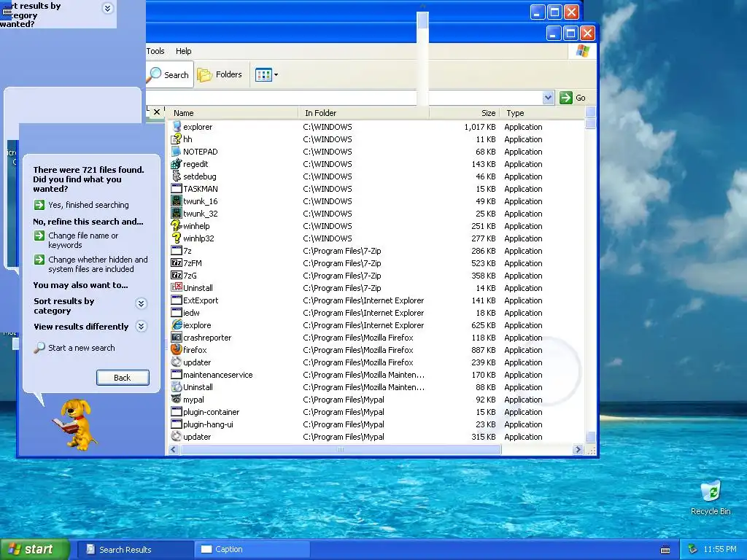The width and height of the screenshot is (747, 560).
Task: Select the twunk_16 icon
Action: [177, 201]
